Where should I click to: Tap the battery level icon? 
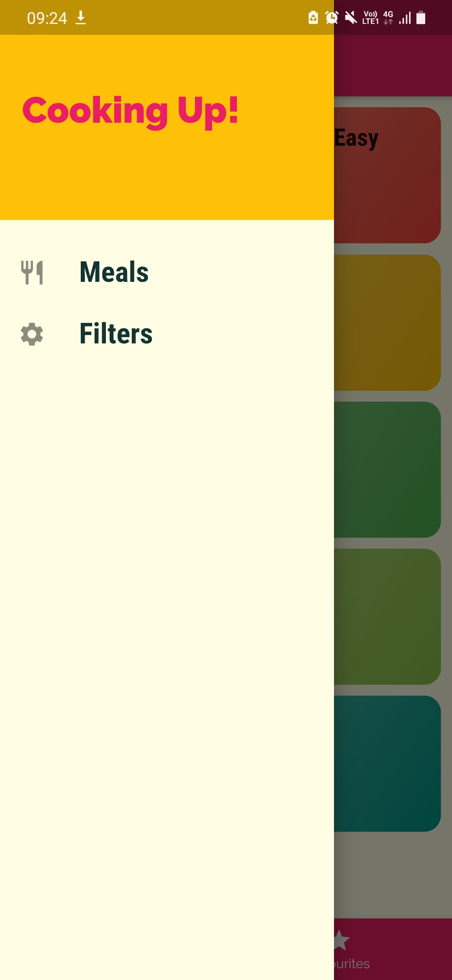click(421, 18)
